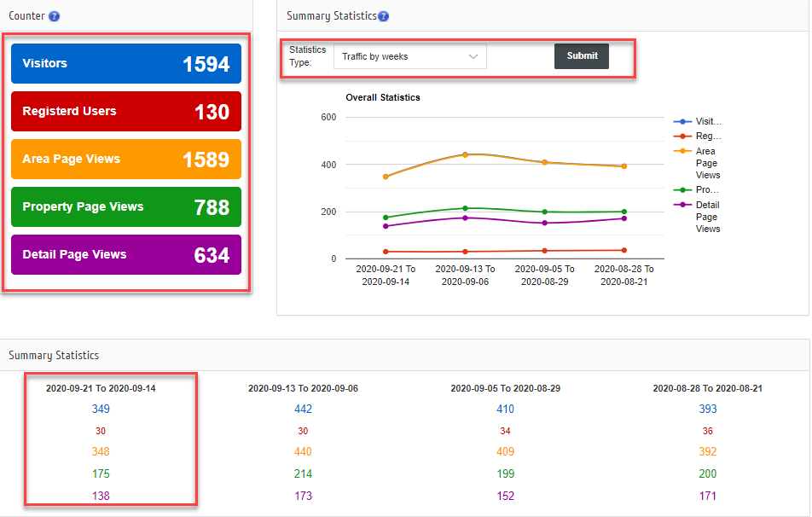This screenshot has height=517, width=812.
Task: Click the blue Visitors counter tile
Action: [126, 64]
